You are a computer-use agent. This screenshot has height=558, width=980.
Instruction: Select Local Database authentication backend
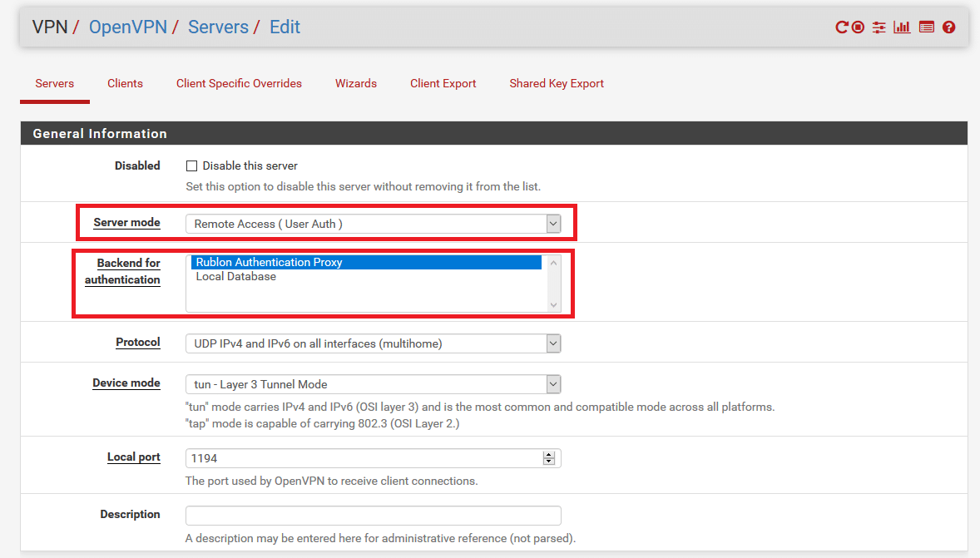point(236,277)
